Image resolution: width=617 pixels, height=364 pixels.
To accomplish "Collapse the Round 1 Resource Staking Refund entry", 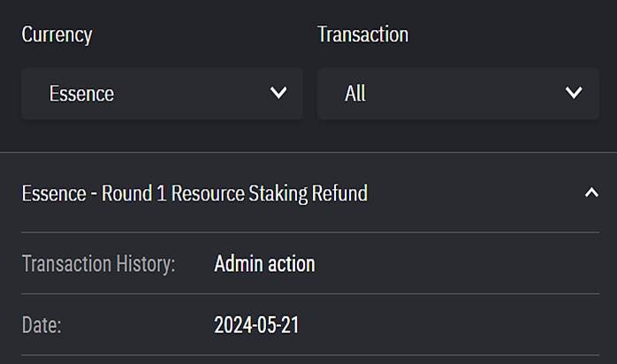I will [591, 193].
